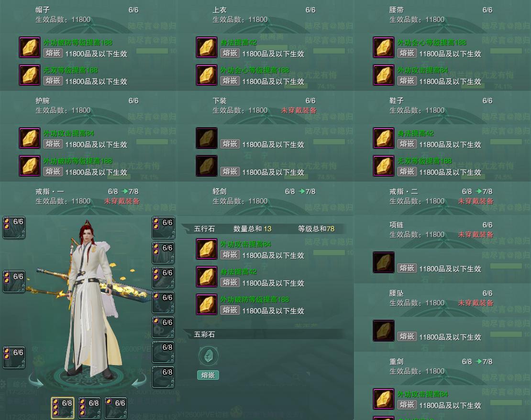The width and height of the screenshot is (531, 420).
Task: Rotate character using the right curved arrow
Action: tap(139, 379)
